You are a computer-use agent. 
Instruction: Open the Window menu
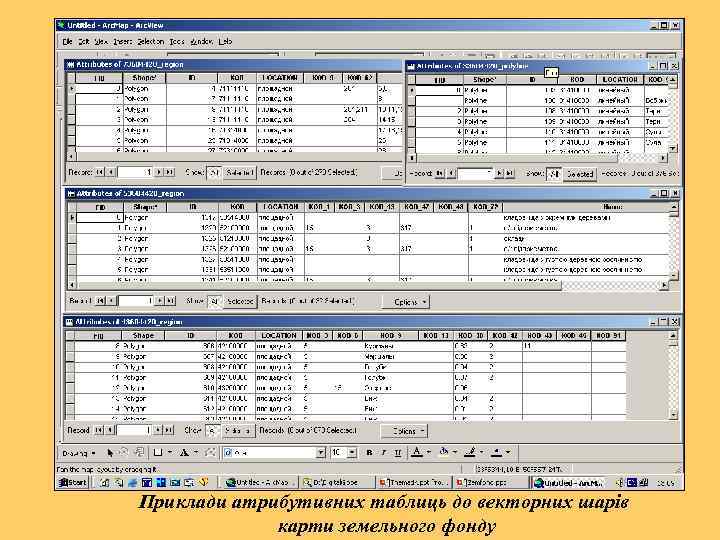pyautogui.click(x=201, y=41)
